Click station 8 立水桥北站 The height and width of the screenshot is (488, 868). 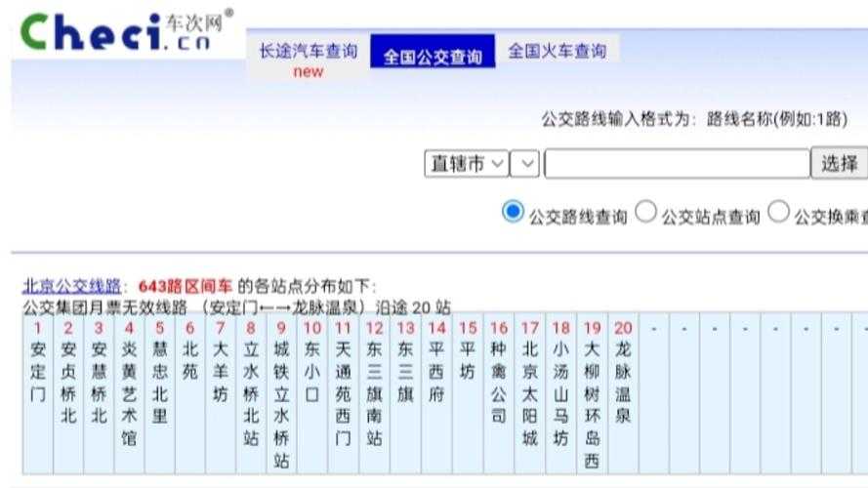pyautogui.click(x=251, y=393)
